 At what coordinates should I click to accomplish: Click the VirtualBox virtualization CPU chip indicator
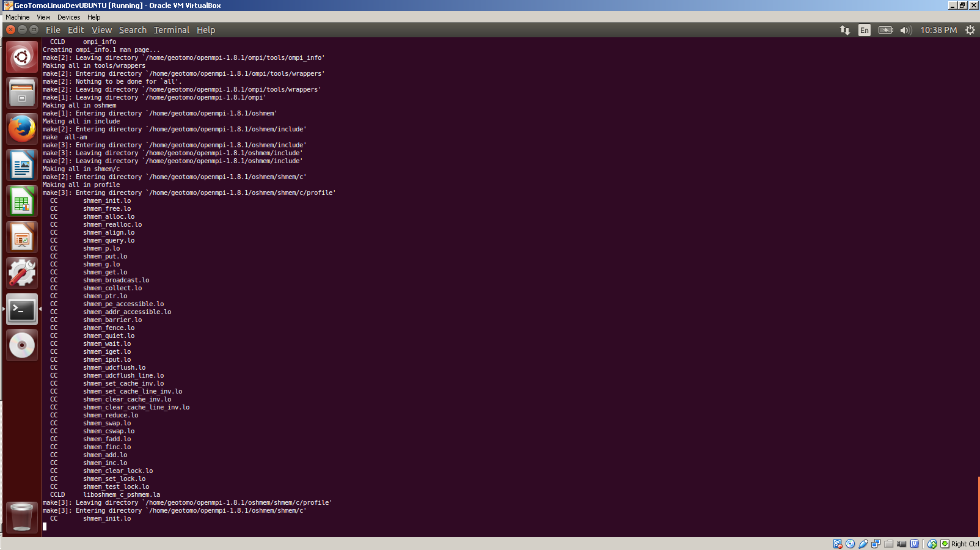click(x=915, y=544)
